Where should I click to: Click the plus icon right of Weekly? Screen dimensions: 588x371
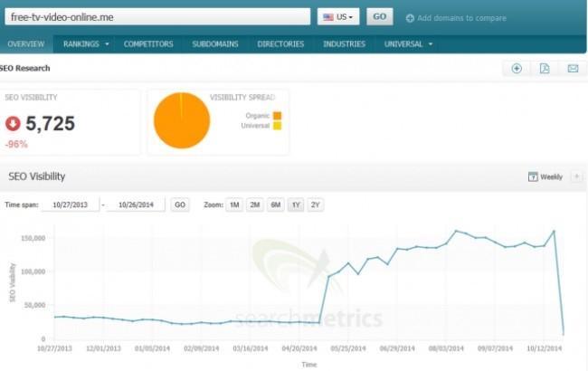(576, 176)
